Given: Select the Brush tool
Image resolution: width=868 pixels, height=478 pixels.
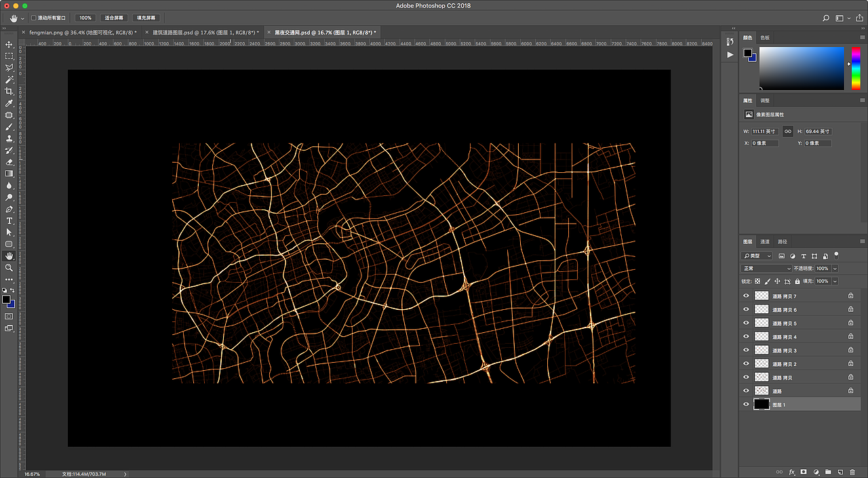Looking at the screenshot, I should (9, 127).
